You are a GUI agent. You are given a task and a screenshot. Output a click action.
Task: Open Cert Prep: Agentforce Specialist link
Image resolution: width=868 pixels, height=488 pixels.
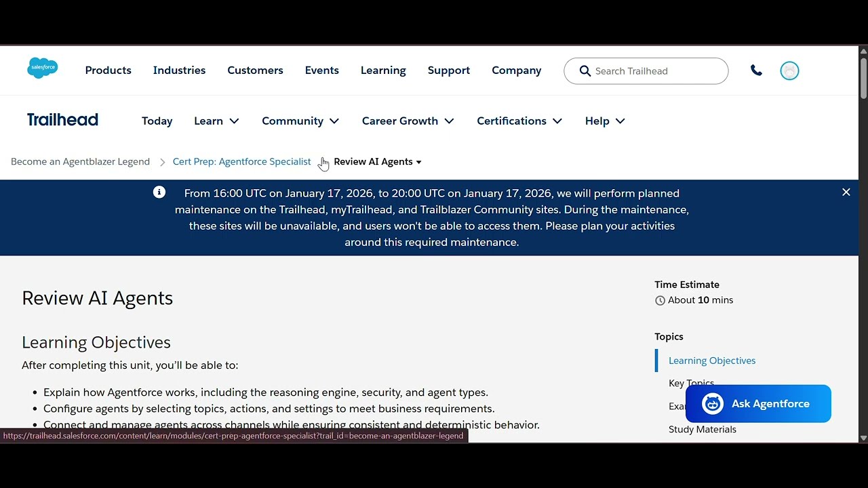[x=241, y=161]
